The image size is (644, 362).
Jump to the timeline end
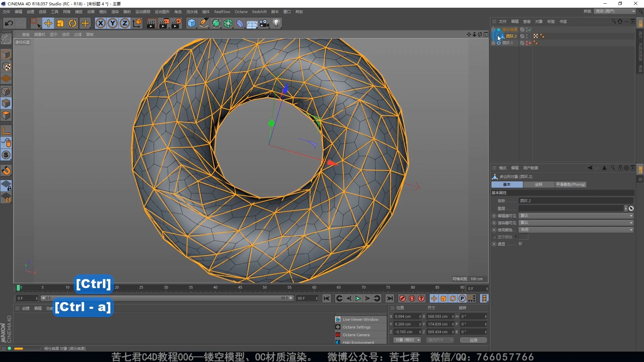point(389,298)
